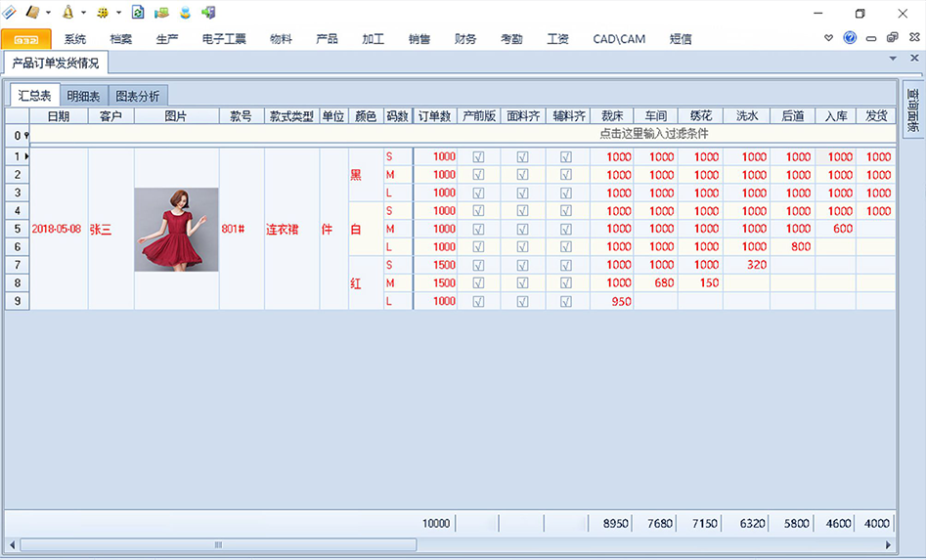Screen dimensions: 926x560
Task: Click the brown notebook icon in toolbar
Action: 32,12
